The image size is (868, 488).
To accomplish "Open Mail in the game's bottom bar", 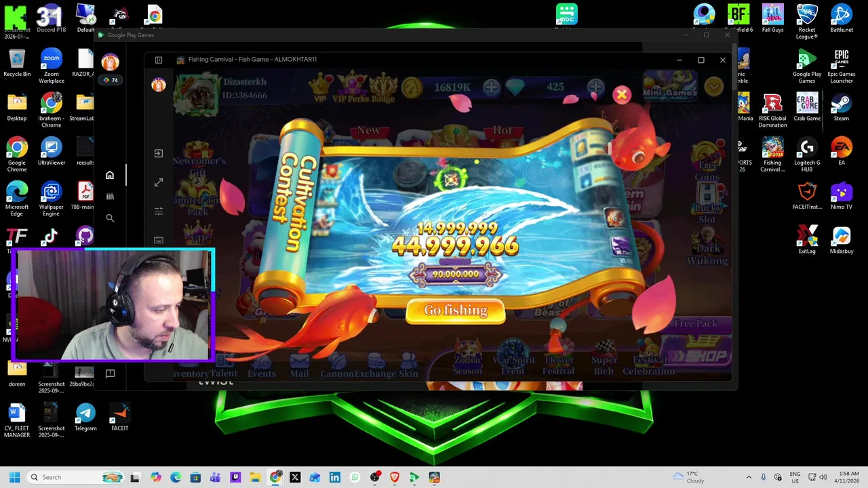I will click(x=299, y=367).
